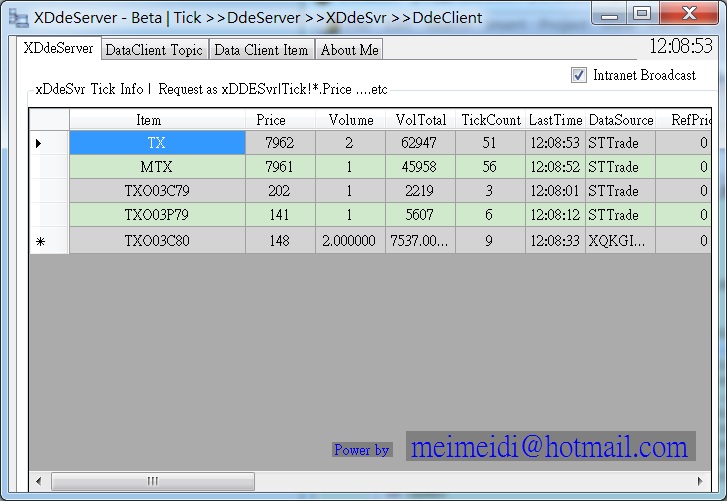The width and height of the screenshot is (727, 501).
Task: Click LastTime cell 12:08:01
Action: 555,191
